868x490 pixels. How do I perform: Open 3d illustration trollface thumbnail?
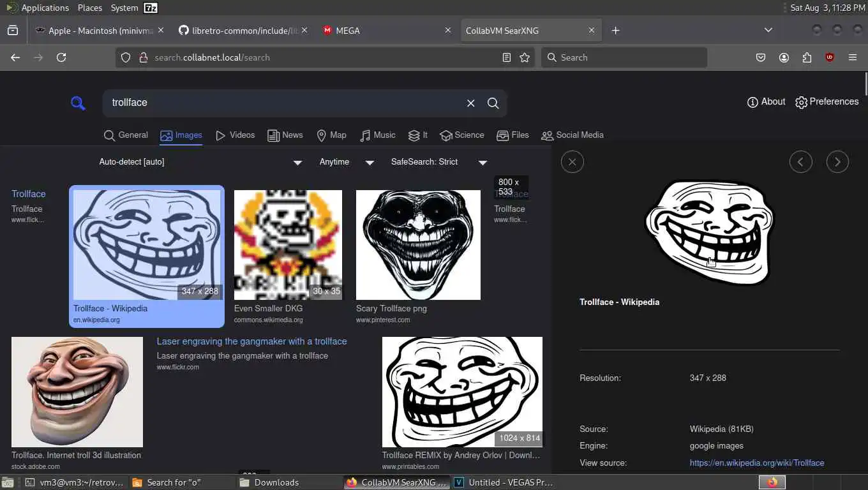(x=77, y=392)
